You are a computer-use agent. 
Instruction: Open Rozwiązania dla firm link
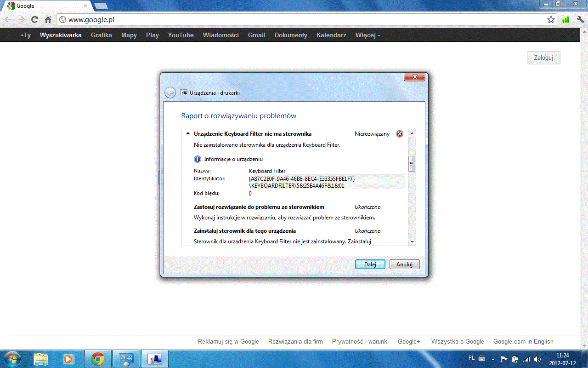tap(295, 342)
